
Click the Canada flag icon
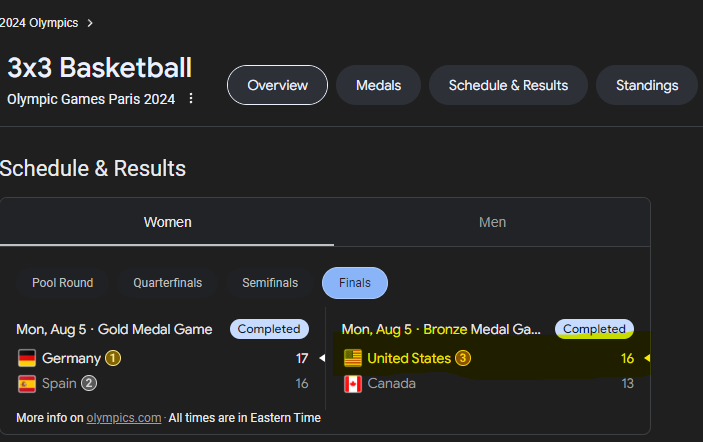pos(353,384)
